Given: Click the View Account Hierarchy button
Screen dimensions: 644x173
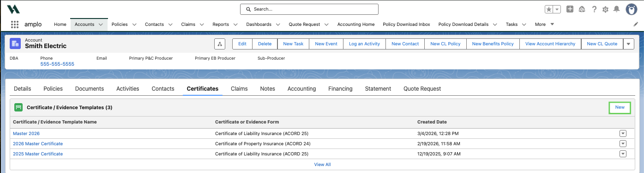Looking at the screenshot, I should click(x=550, y=44).
